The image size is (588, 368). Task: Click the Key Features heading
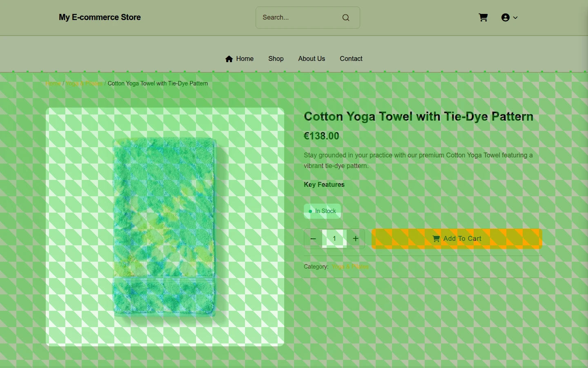point(324,184)
